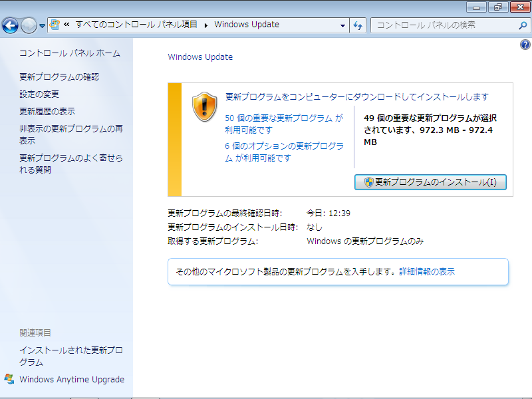Click the 今日: 12:39 last check time

click(329, 213)
